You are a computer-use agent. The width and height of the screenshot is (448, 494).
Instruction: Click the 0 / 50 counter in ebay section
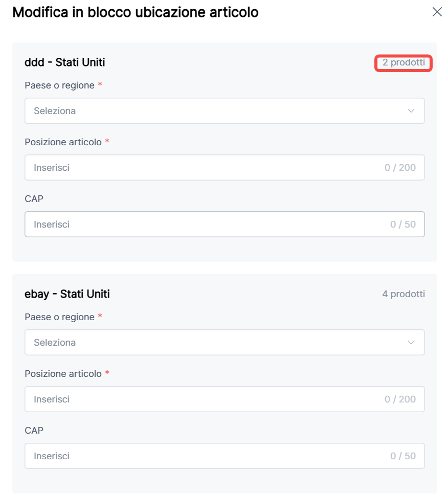pos(402,456)
